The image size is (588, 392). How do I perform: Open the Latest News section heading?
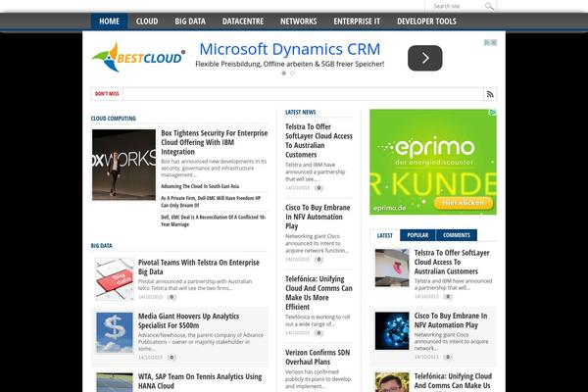[301, 112]
